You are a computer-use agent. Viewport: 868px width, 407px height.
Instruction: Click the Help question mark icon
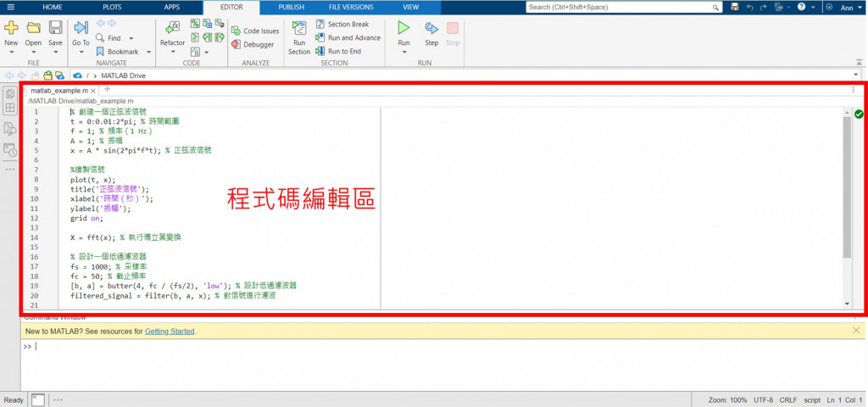click(x=801, y=7)
